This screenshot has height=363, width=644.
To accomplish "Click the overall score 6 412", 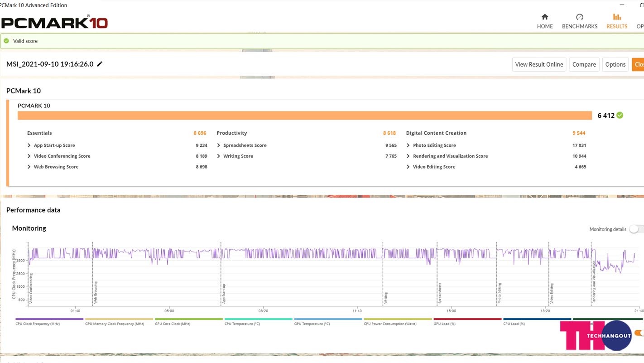I will 606,116.
